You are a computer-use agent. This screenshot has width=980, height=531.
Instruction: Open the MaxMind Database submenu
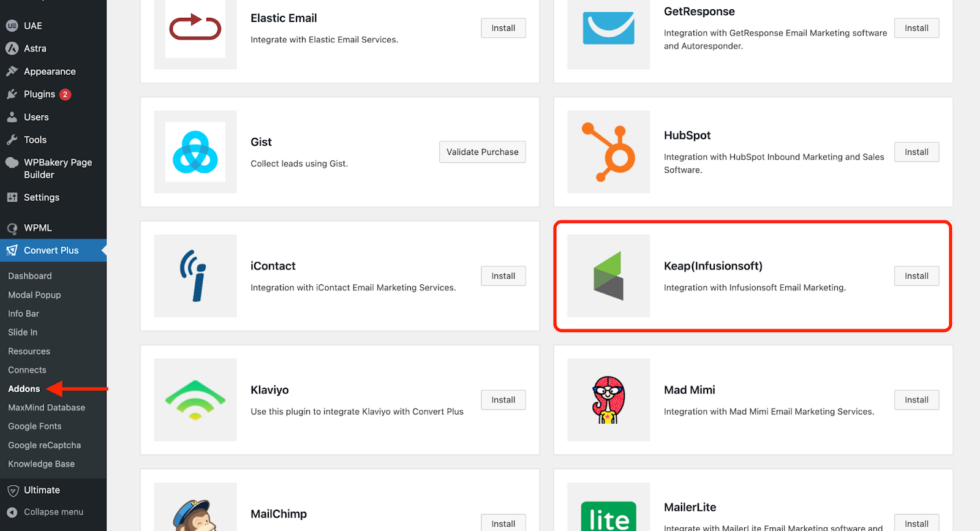pos(47,408)
